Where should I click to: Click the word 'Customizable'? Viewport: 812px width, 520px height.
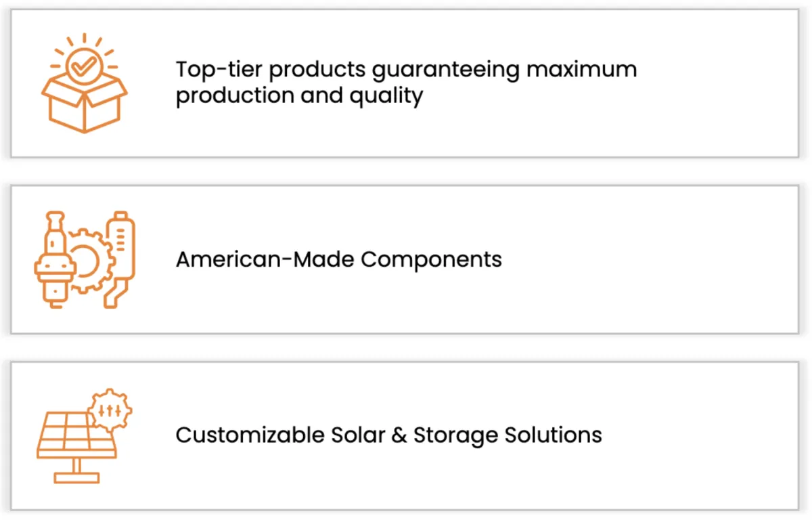[250, 434]
